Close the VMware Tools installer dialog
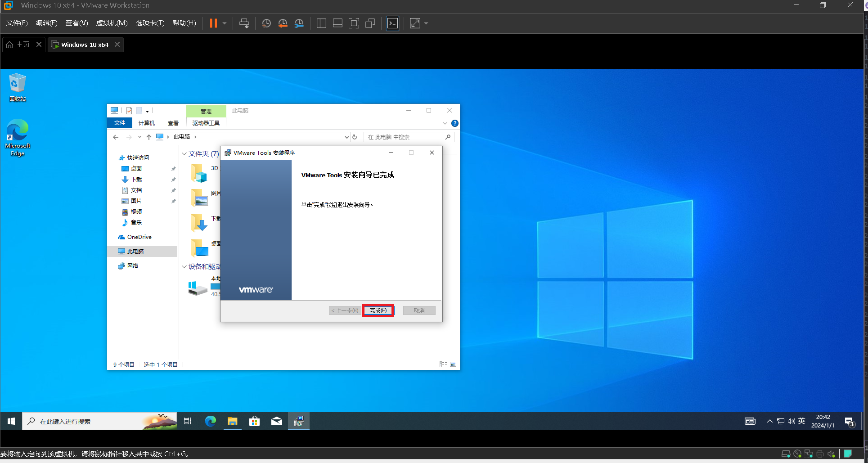This screenshot has width=868, height=463. click(x=432, y=153)
